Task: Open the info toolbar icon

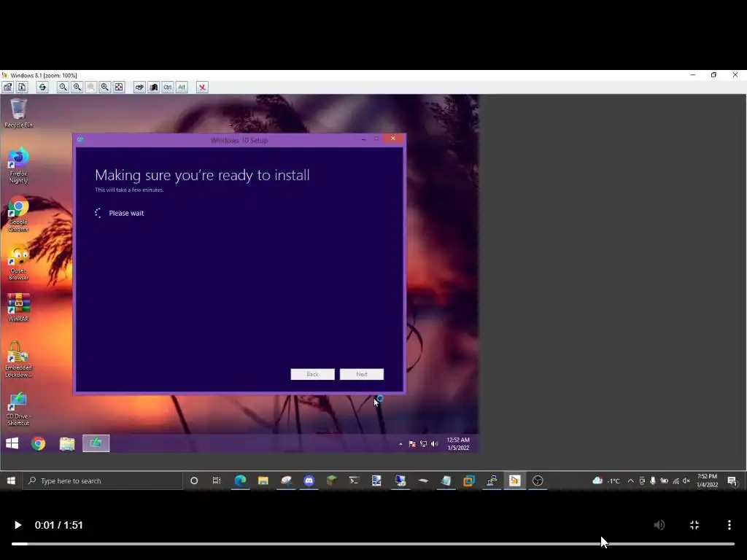Action: tap(22, 87)
